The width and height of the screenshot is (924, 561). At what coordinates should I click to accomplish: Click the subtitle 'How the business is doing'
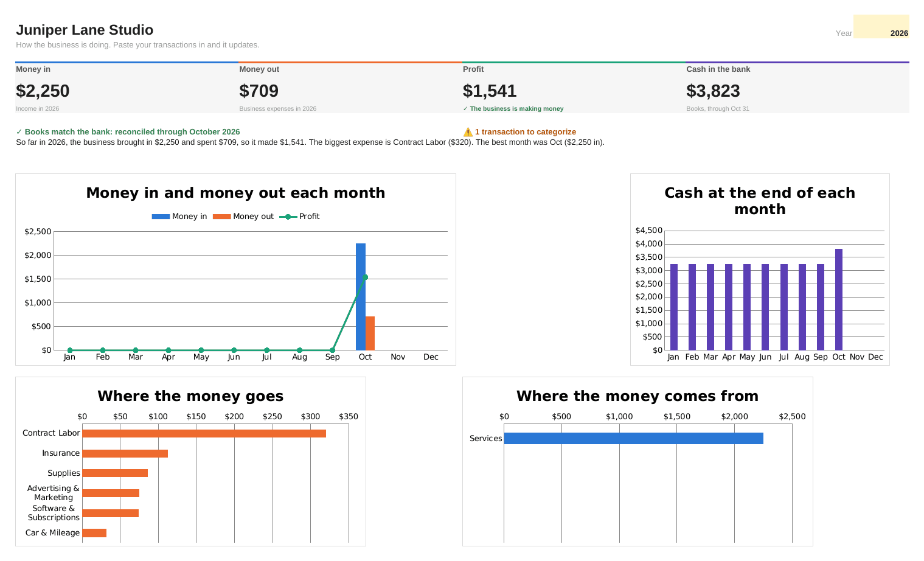click(137, 45)
